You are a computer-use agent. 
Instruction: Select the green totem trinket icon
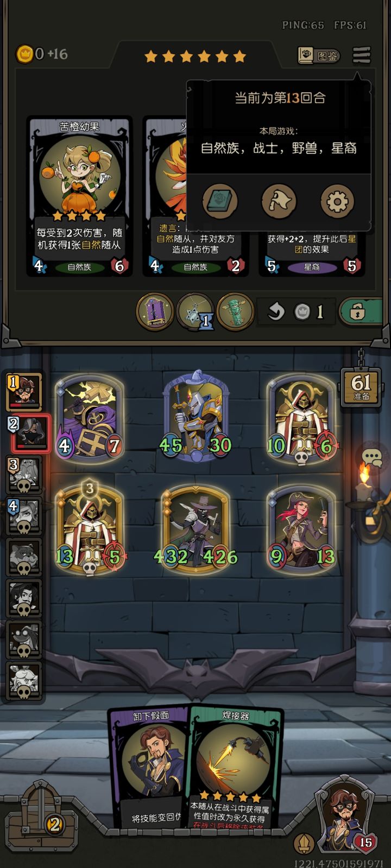(x=236, y=311)
